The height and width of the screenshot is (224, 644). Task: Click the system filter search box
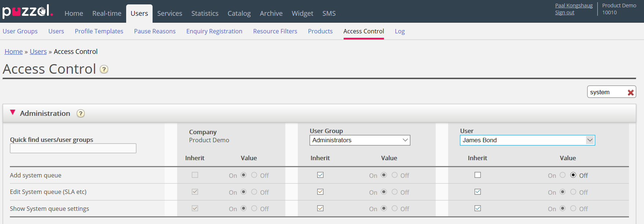click(607, 92)
